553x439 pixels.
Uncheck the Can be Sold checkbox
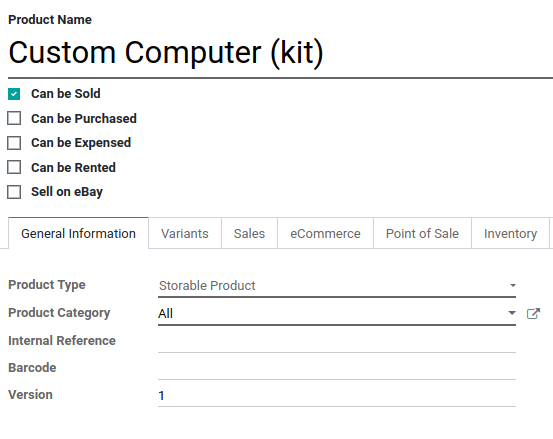click(14, 94)
